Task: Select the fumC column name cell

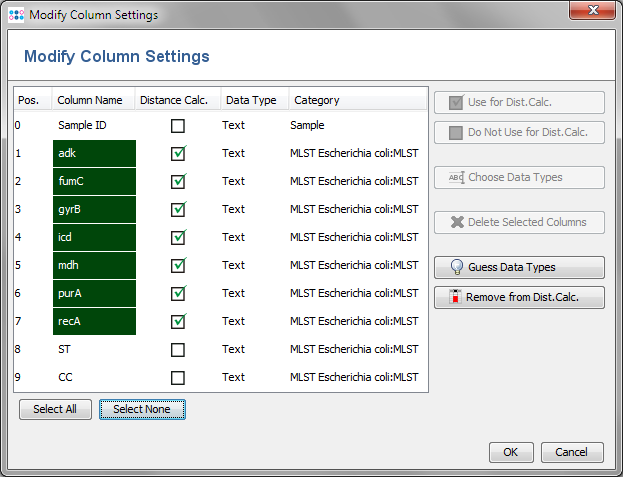Action: coord(94,182)
